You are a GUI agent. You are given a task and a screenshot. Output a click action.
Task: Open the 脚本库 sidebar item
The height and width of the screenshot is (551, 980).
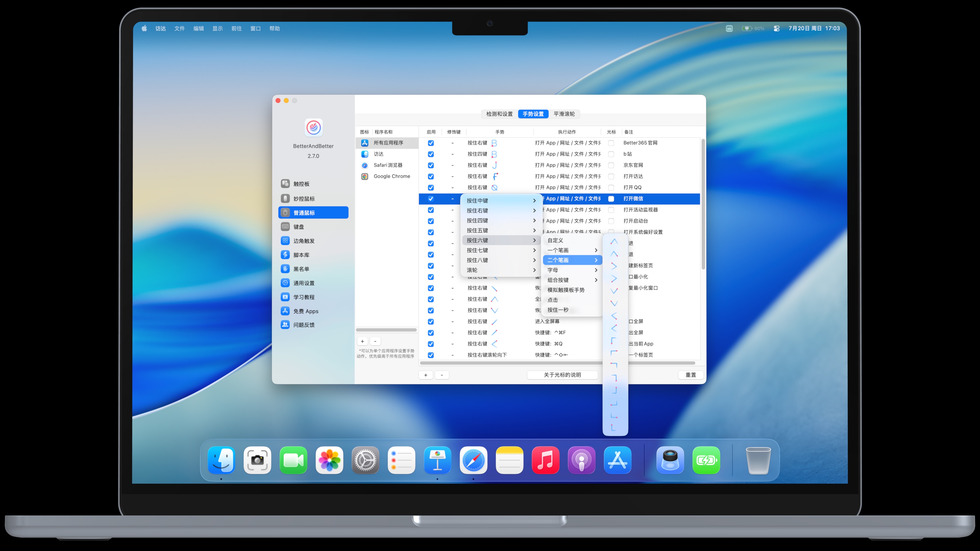[x=301, y=255]
